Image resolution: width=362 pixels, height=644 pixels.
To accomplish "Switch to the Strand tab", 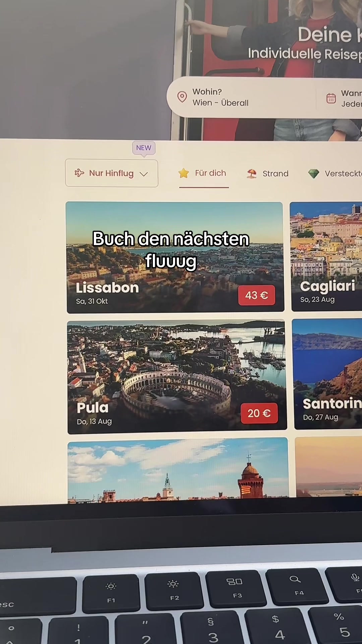I will 268,174.
